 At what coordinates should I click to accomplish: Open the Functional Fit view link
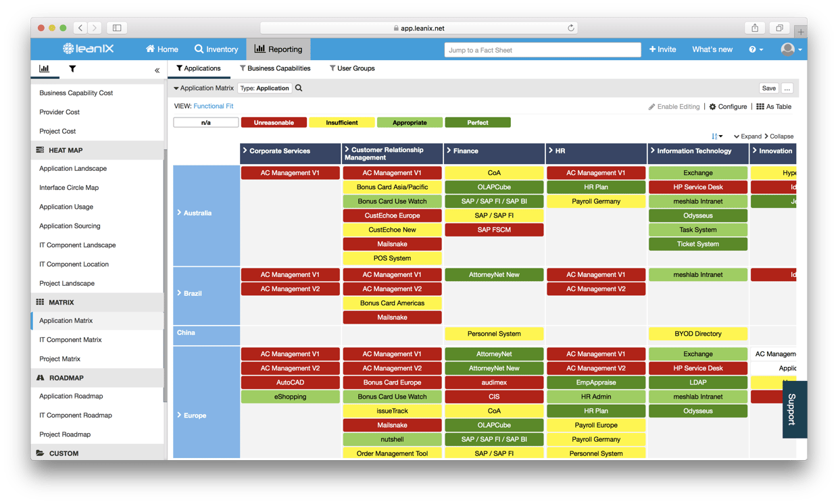(214, 106)
